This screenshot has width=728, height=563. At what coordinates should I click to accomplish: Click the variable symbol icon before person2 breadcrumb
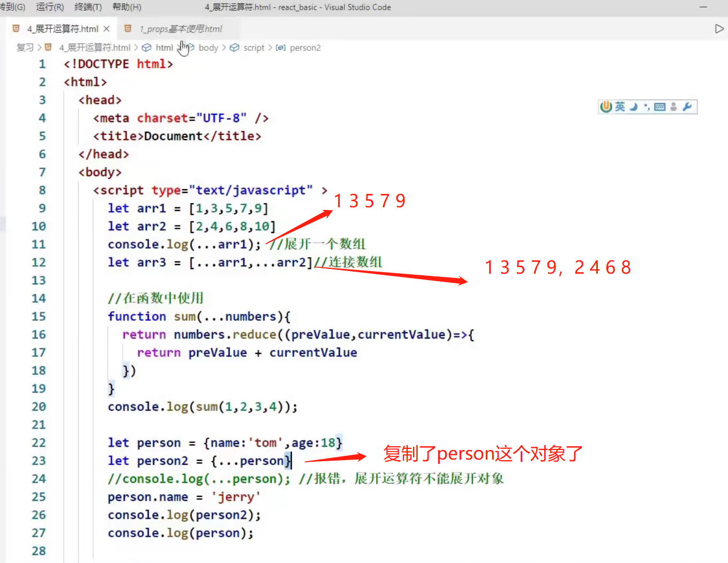coord(281,48)
